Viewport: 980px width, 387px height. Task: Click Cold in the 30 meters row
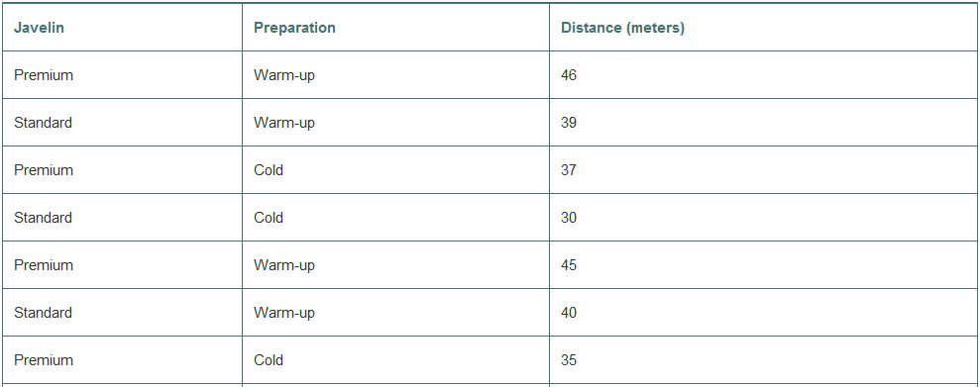coord(269,217)
